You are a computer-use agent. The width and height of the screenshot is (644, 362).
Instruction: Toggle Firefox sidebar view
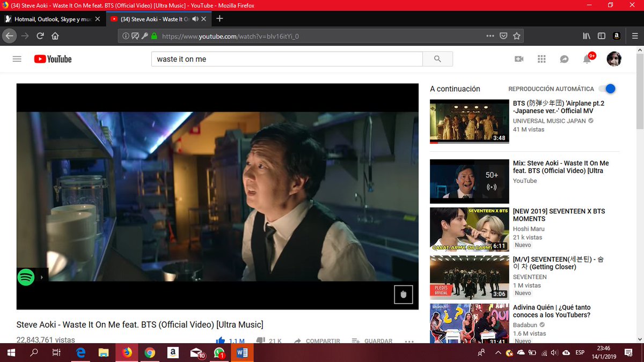(602, 36)
